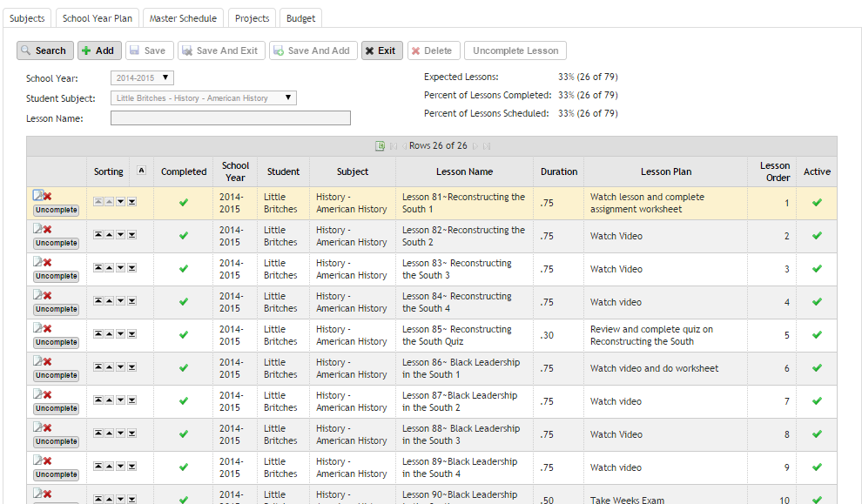Click into the Lesson Name input field
Image resolution: width=862 pixels, height=504 pixels.
(x=231, y=118)
